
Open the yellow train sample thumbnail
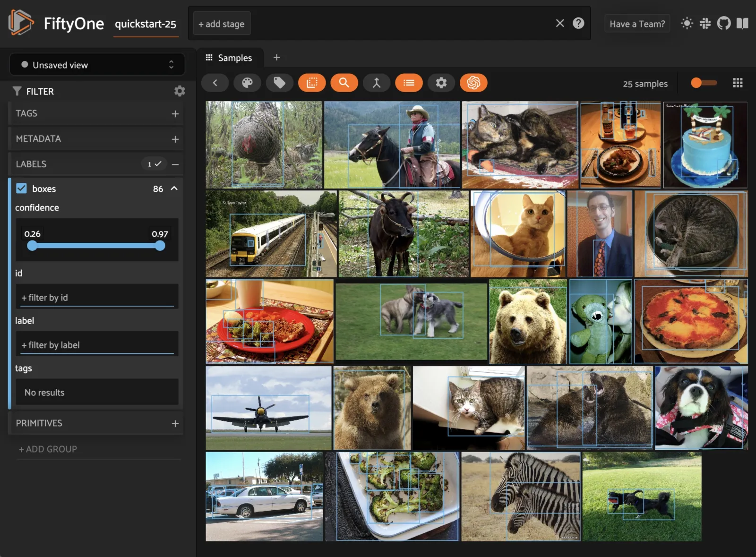point(271,234)
